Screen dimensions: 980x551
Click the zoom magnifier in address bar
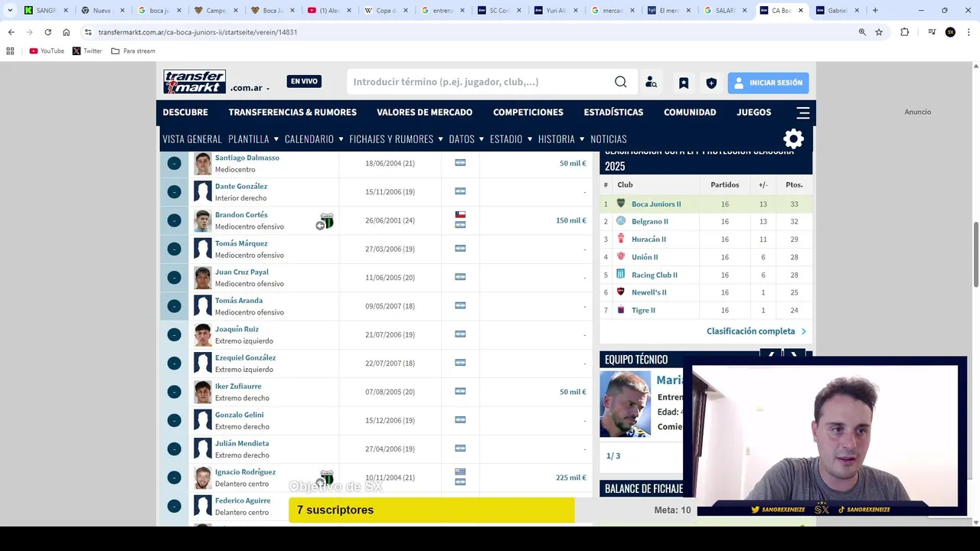click(x=862, y=32)
